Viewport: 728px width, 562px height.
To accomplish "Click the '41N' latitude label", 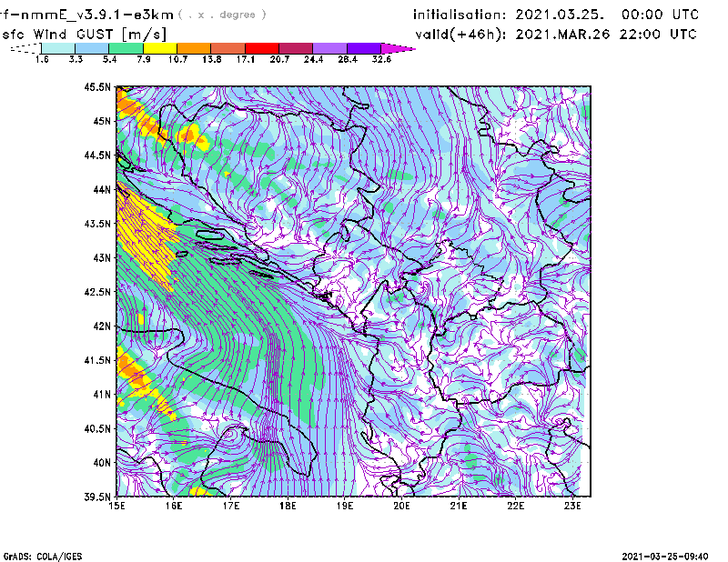I will pyautogui.click(x=102, y=395).
